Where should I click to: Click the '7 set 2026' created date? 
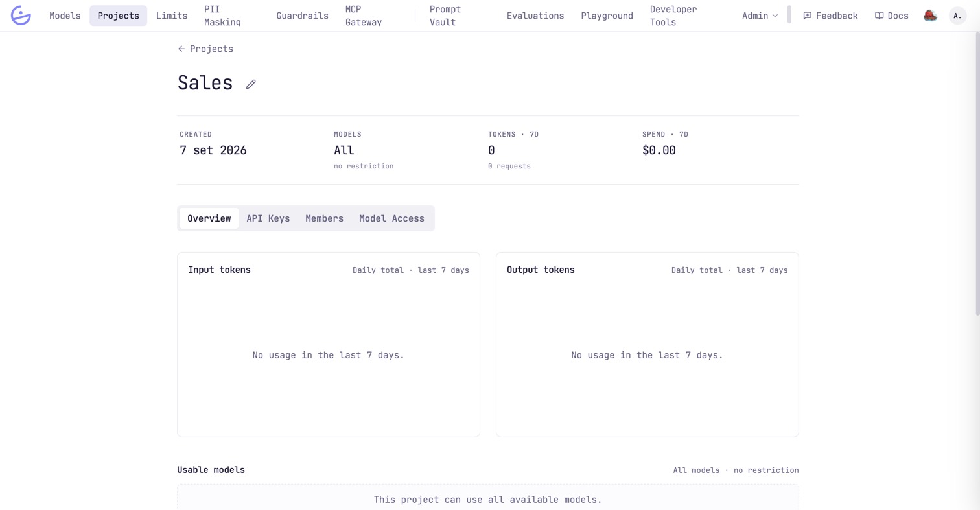213,150
